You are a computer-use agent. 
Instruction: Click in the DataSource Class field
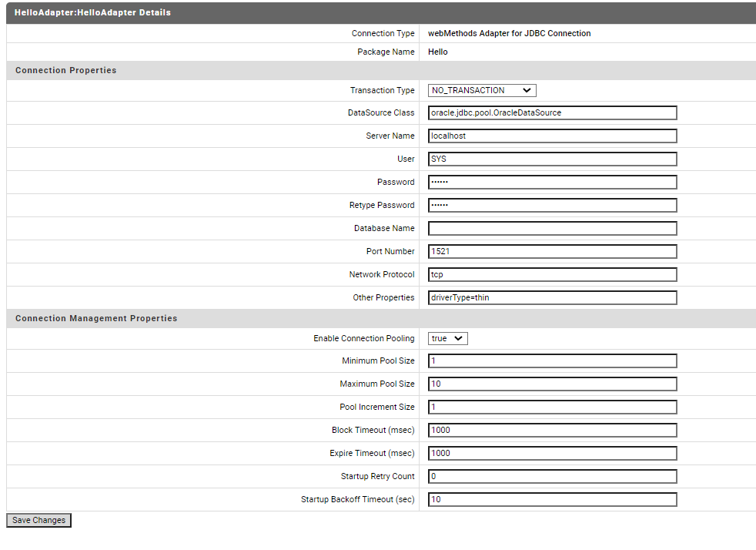point(552,112)
